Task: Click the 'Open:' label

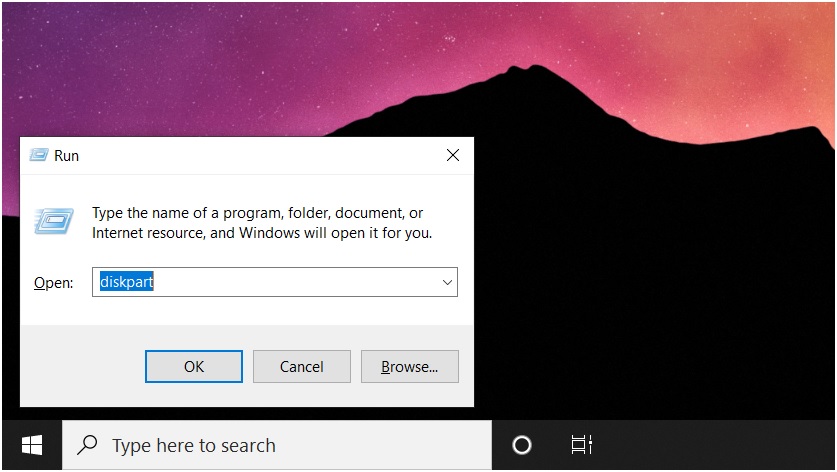Action: 53,282
